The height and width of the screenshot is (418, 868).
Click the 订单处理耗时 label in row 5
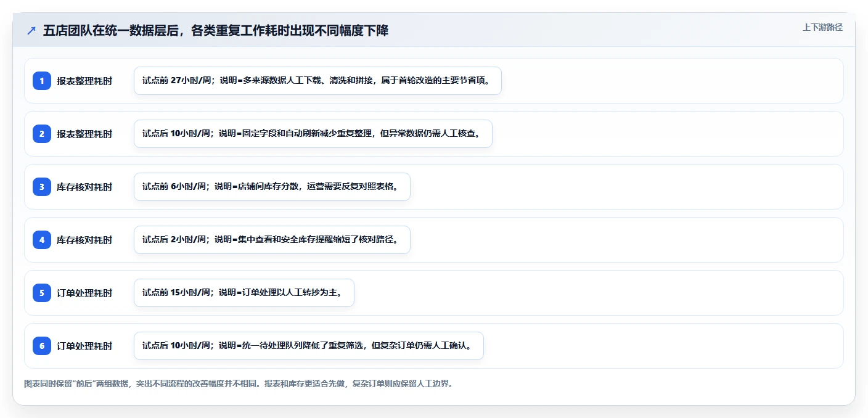[x=84, y=293]
